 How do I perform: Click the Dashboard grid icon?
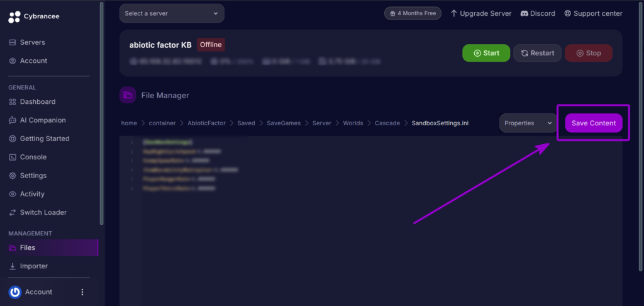[13, 101]
